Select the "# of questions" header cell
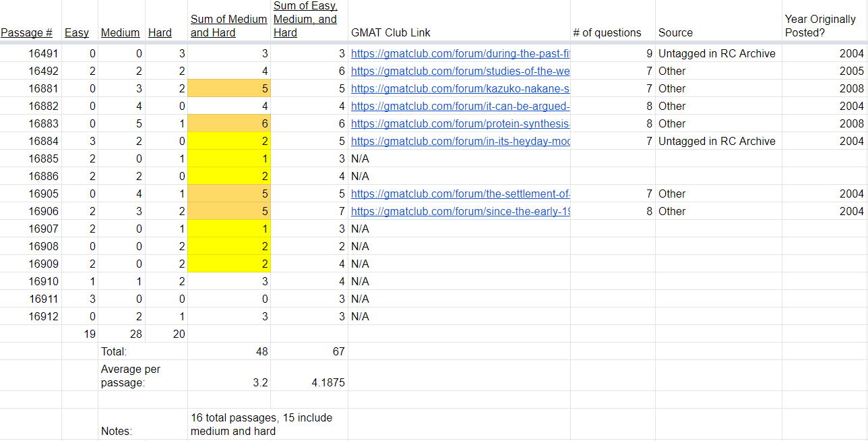This screenshot has height=441, width=868. pos(606,32)
